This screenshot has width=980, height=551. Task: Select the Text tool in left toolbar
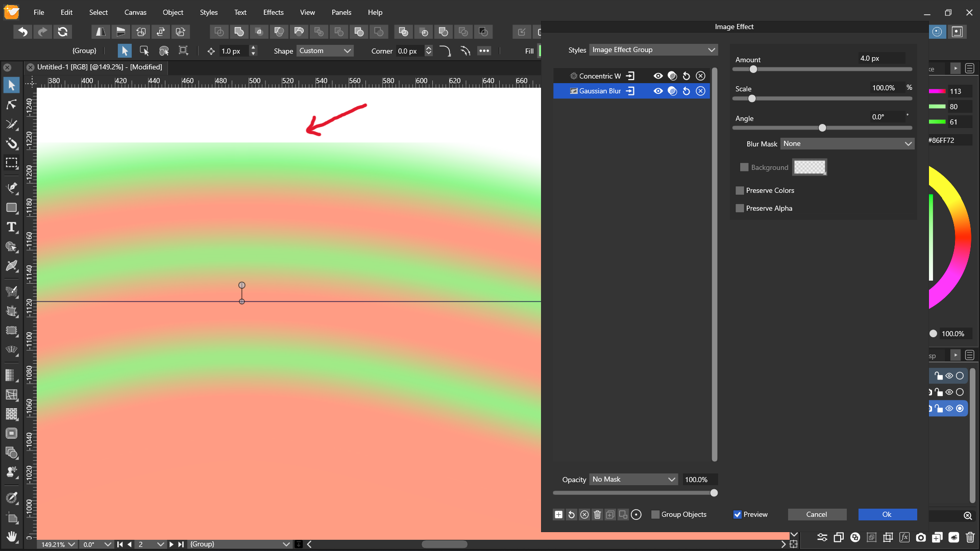[x=11, y=228]
